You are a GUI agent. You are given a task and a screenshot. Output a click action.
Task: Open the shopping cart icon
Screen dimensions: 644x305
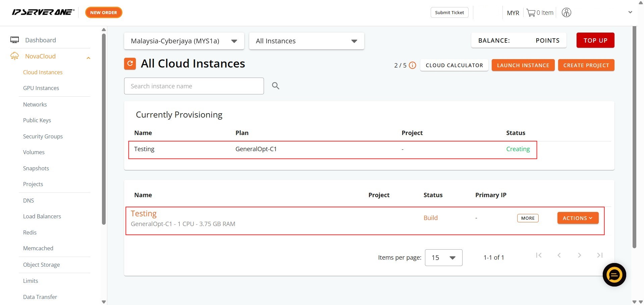coord(531,13)
